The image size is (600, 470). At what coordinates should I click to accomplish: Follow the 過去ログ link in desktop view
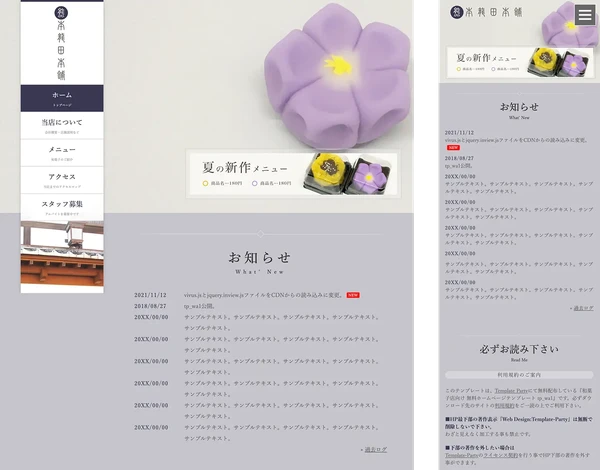pyautogui.click(x=376, y=449)
